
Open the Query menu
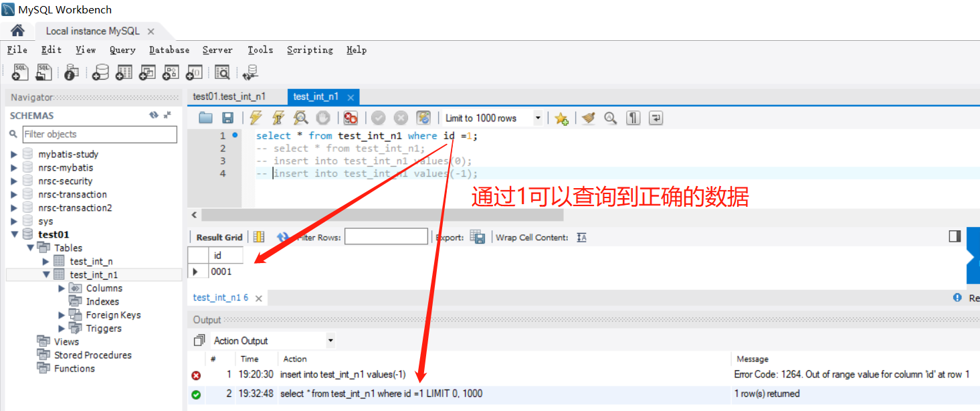click(x=122, y=50)
